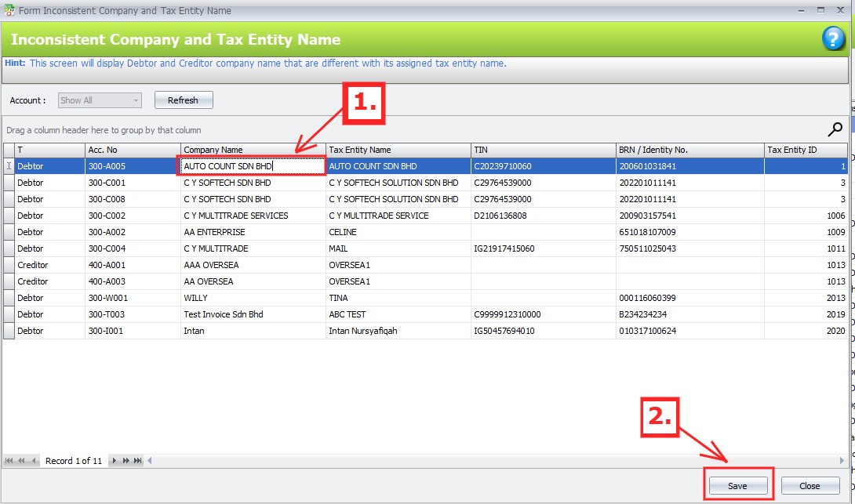Screen dimensions: 855x504
Task: Click the TIN column header
Action: point(542,150)
